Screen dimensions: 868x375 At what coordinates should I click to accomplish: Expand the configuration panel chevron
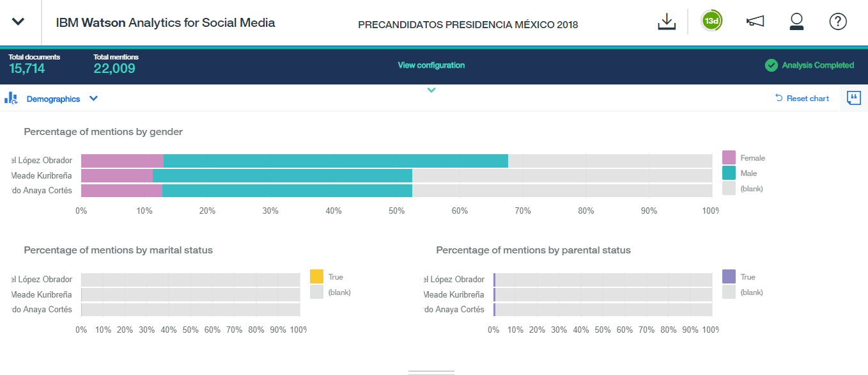click(x=431, y=90)
